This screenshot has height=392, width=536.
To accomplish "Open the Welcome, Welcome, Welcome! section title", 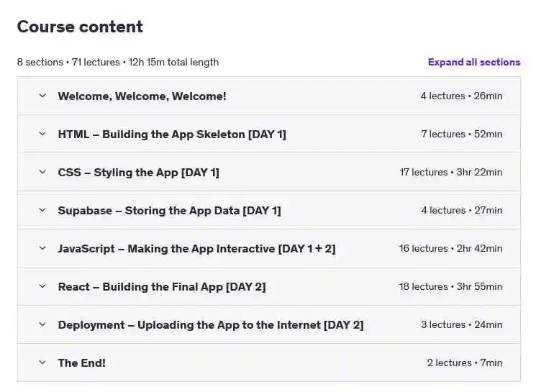I will pyautogui.click(x=142, y=96).
